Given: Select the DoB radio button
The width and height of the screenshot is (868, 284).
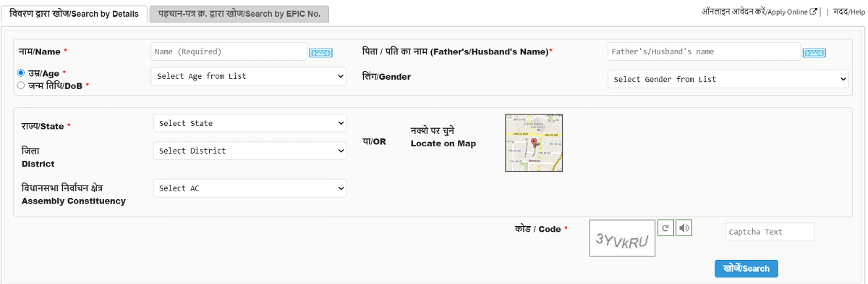Looking at the screenshot, I should tap(21, 85).
